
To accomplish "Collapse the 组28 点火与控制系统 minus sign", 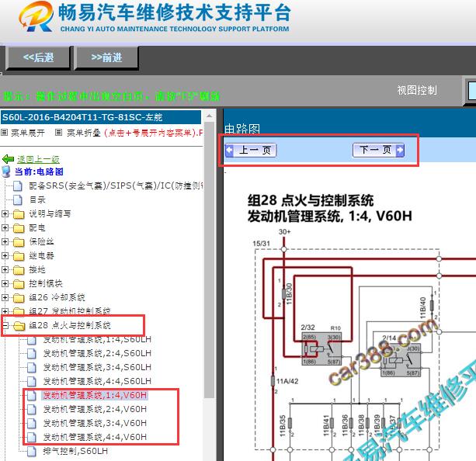I will [5, 325].
